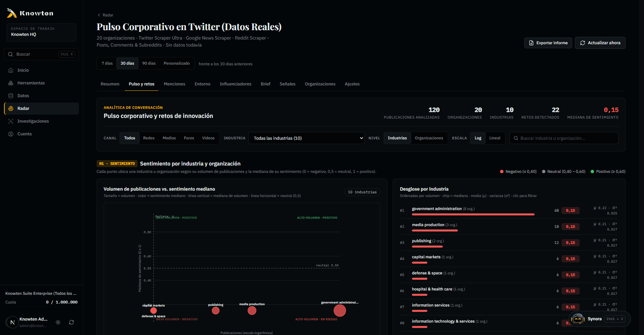Click the search icon in the industry search box
Screen dimensions: 644x335
(x=516, y=138)
